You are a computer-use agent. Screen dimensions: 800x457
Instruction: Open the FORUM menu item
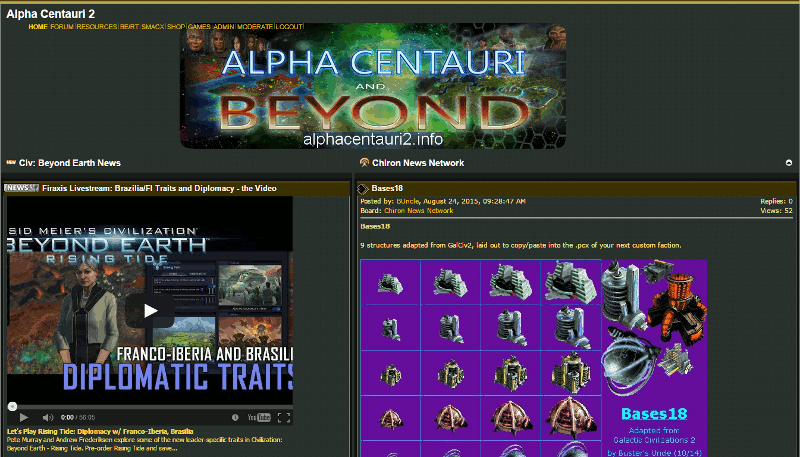point(62,27)
